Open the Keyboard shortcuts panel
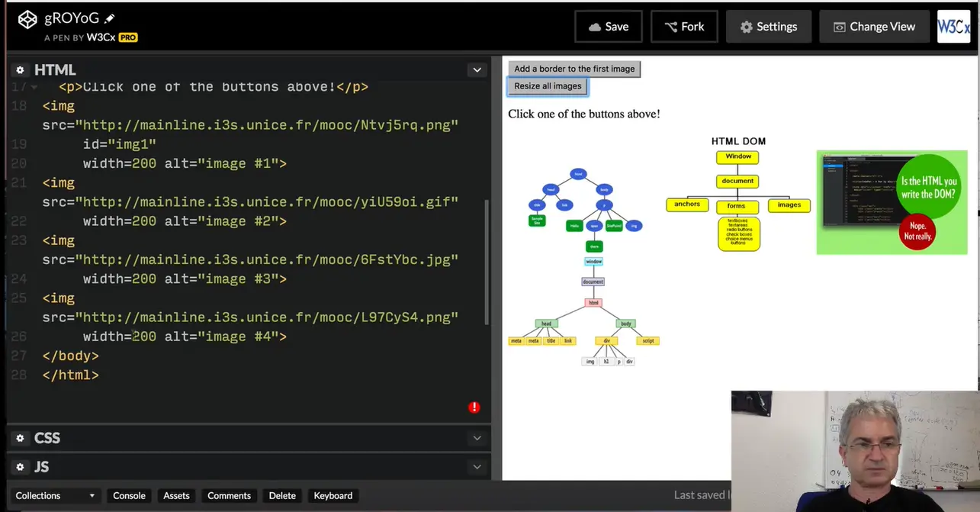 pos(333,495)
